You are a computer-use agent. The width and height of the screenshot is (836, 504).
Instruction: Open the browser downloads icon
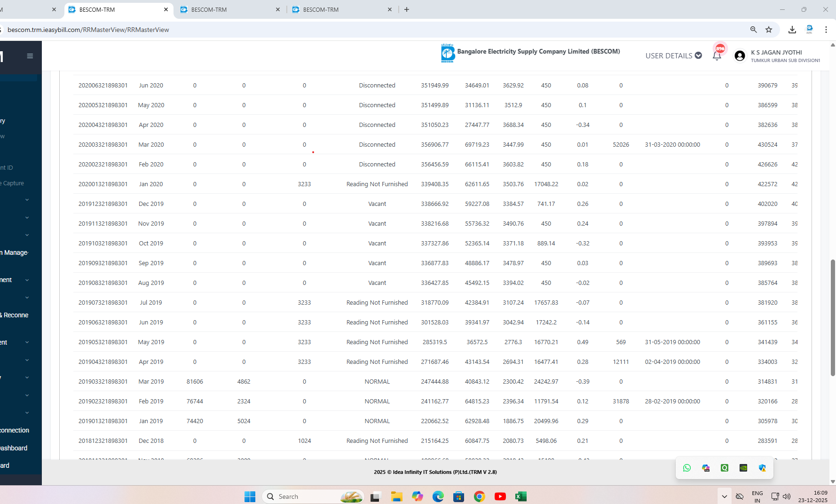tap(792, 30)
